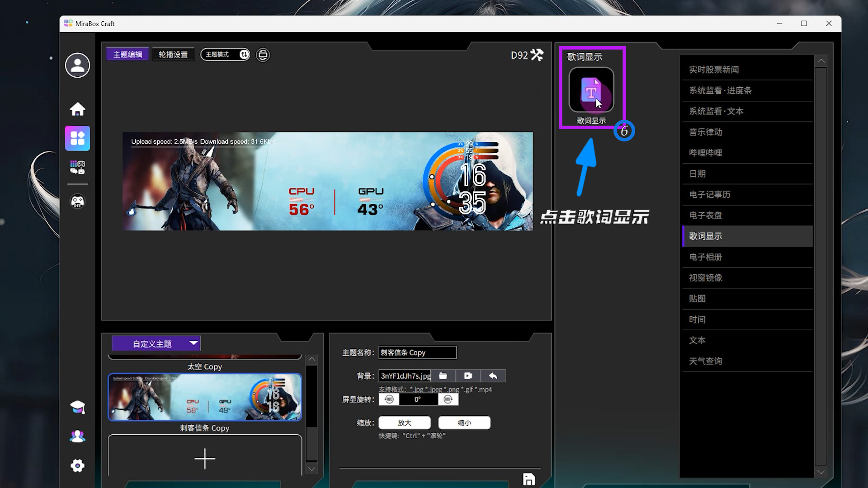868x488 pixels.
Task: Select 文本 in widget list
Action: pos(747,340)
